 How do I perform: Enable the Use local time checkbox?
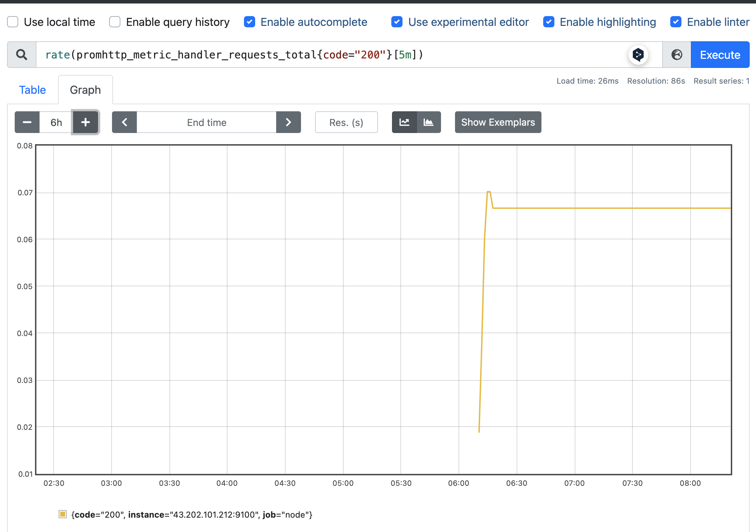pos(13,22)
